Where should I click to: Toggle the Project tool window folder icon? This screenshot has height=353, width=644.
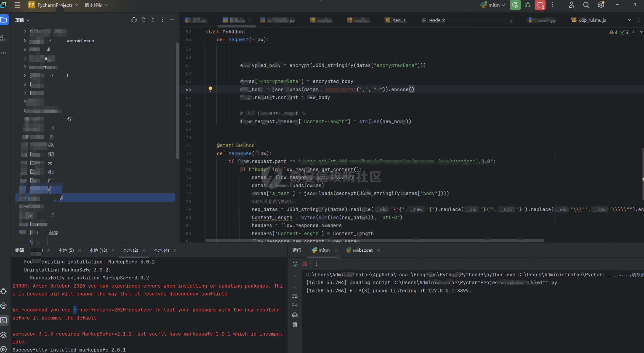click(x=4, y=20)
